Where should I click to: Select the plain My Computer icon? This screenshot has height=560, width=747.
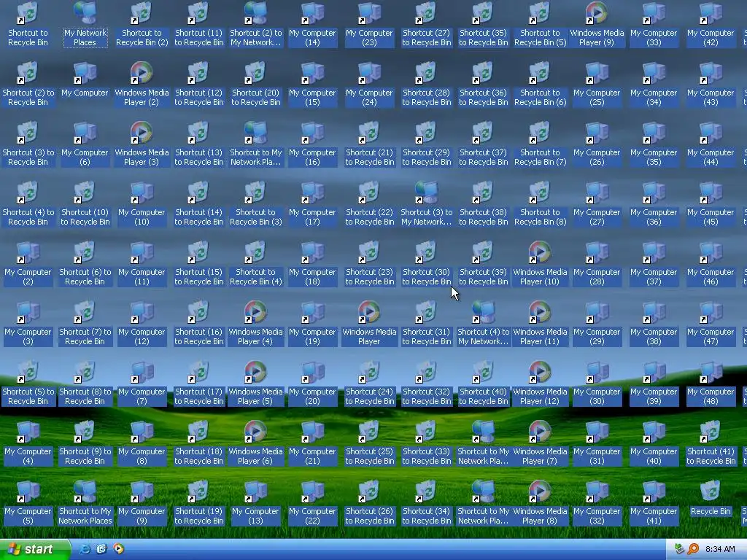coord(85,80)
